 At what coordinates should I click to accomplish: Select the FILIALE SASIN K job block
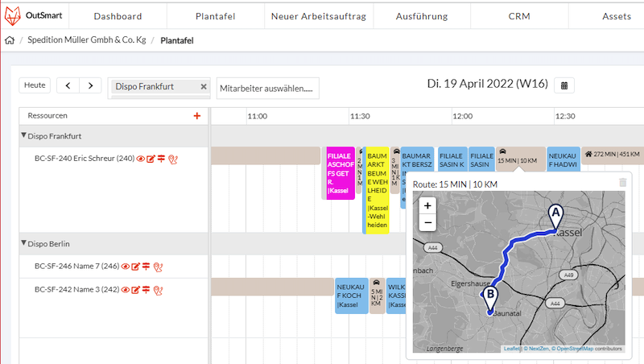point(452,159)
